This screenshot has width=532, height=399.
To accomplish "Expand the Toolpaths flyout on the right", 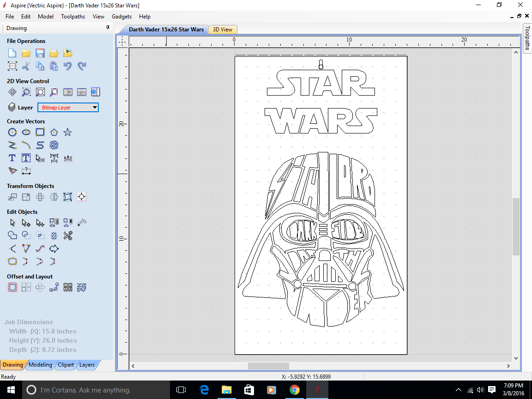I will click(x=527, y=44).
